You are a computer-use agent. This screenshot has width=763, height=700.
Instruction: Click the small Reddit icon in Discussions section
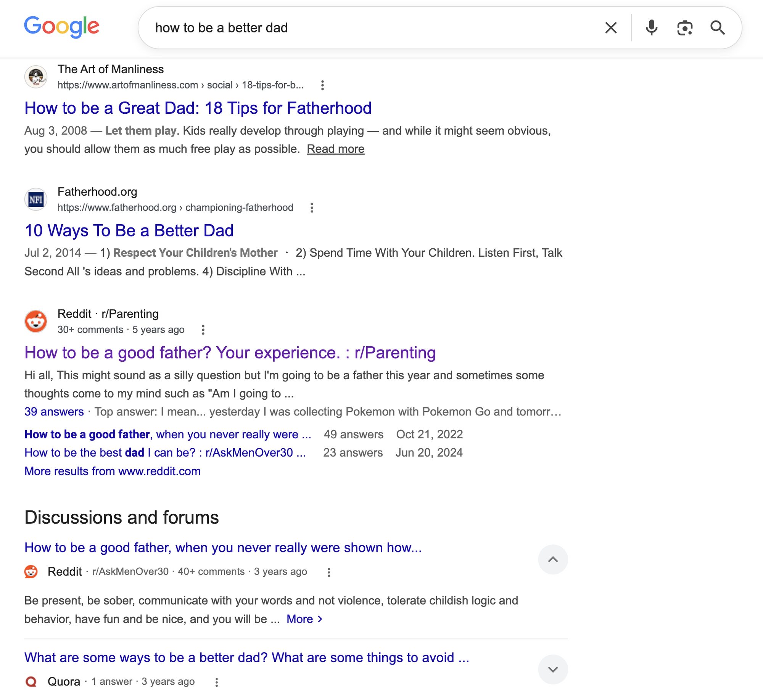31,572
